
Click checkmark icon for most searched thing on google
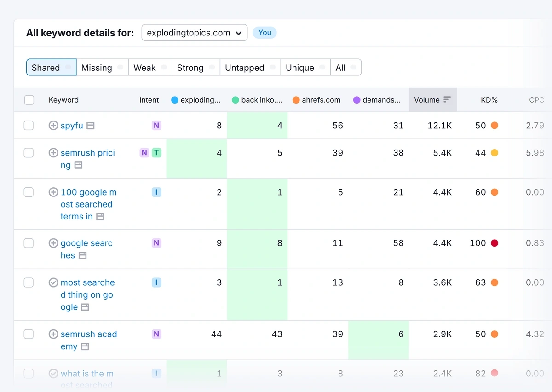coord(53,282)
